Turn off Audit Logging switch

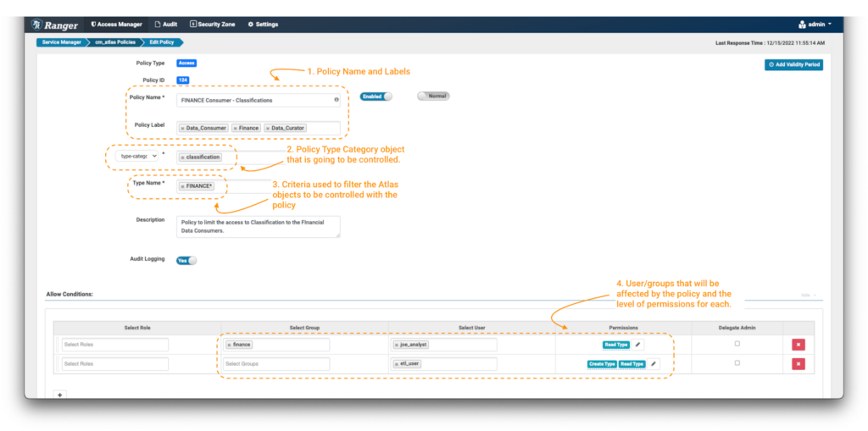click(x=186, y=260)
